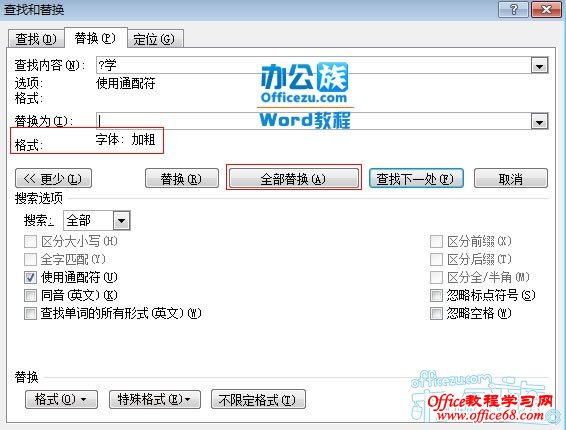The image size is (566, 430).
Task: Click the 更少(L) button
Action: [53, 178]
